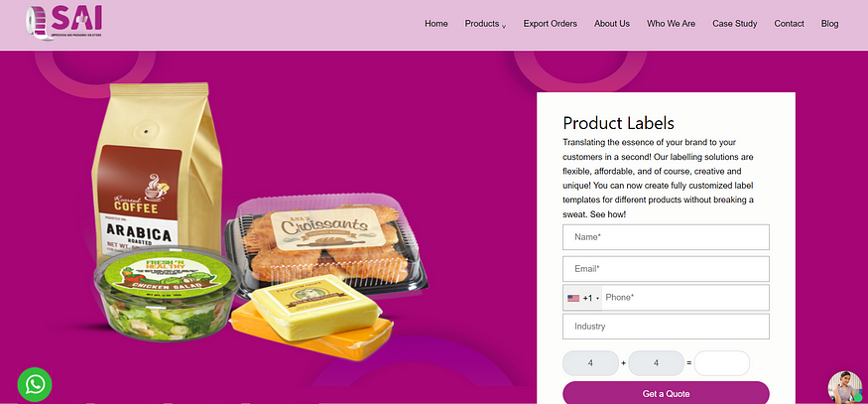Go to Contact page
868x404 pixels.
pyautogui.click(x=789, y=24)
